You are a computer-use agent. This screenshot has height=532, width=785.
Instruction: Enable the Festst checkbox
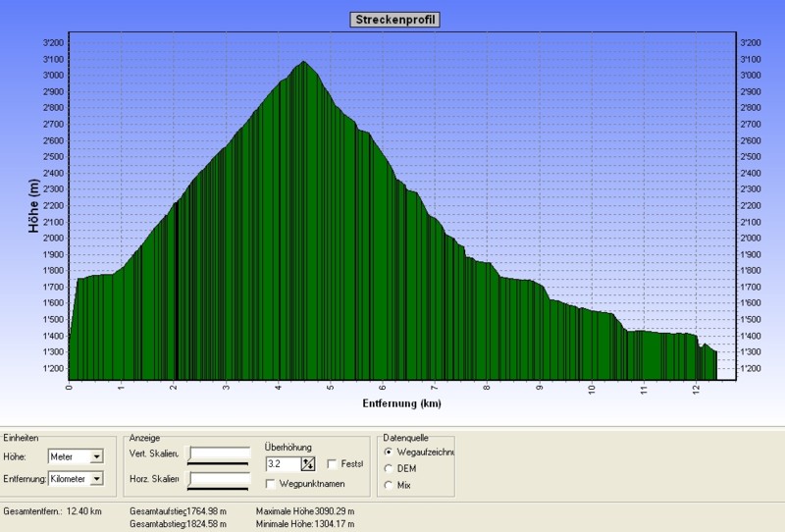click(333, 464)
